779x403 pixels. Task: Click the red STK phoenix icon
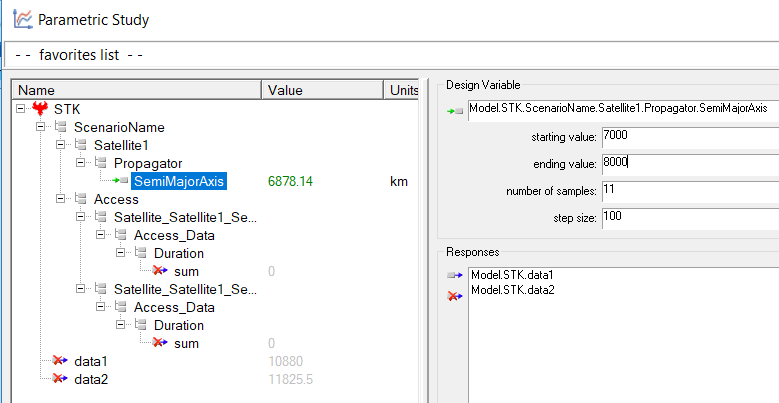[40, 109]
